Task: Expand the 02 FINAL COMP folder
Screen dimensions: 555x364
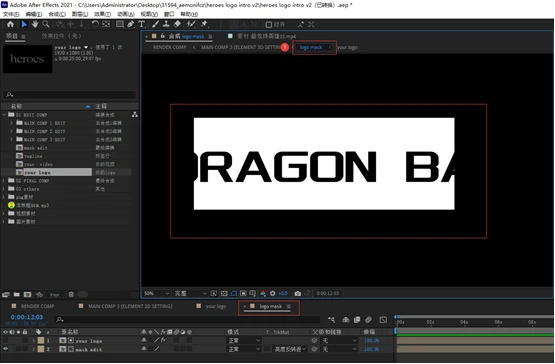Action: point(4,181)
